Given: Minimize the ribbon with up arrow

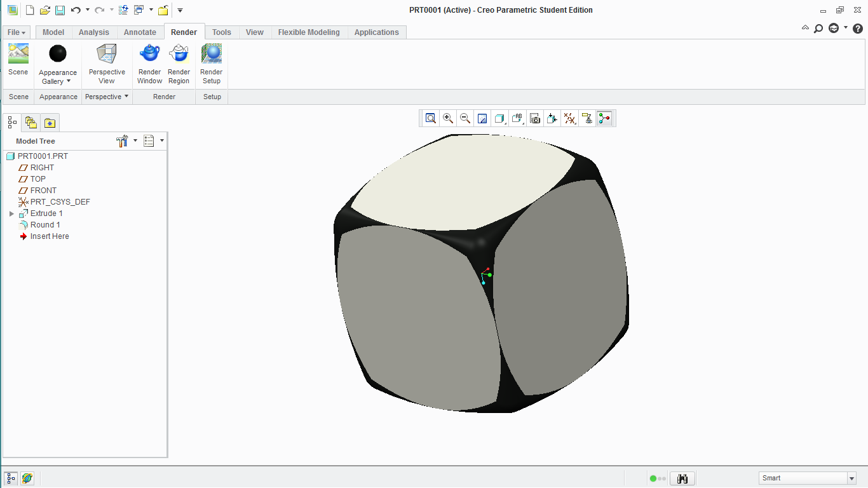Looking at the screenshot, I should pos(805,28).
